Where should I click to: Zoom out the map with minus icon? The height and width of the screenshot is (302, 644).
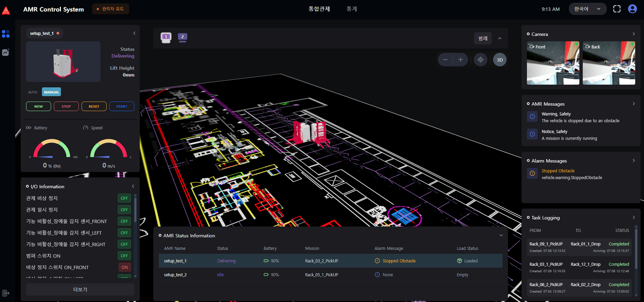(445, 60)
